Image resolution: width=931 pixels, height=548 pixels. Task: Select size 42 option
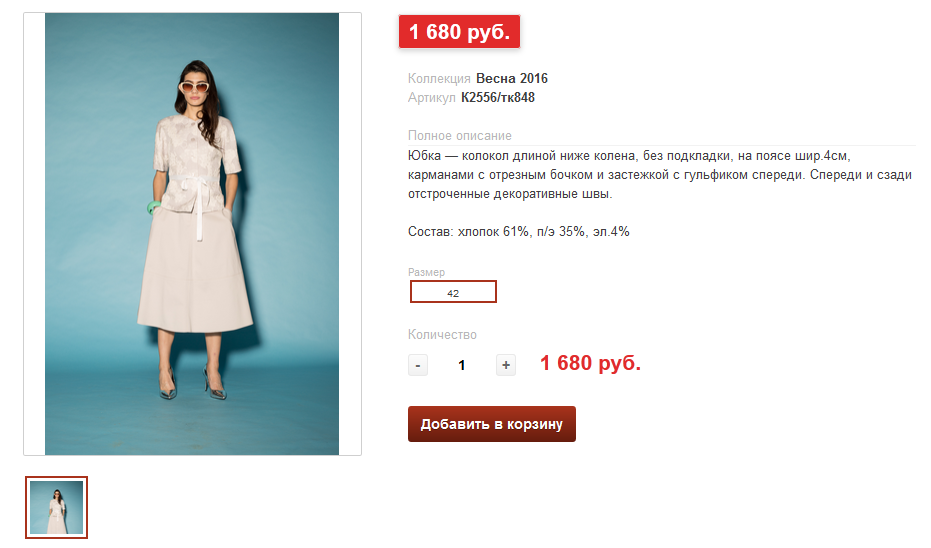click(453, 292)
